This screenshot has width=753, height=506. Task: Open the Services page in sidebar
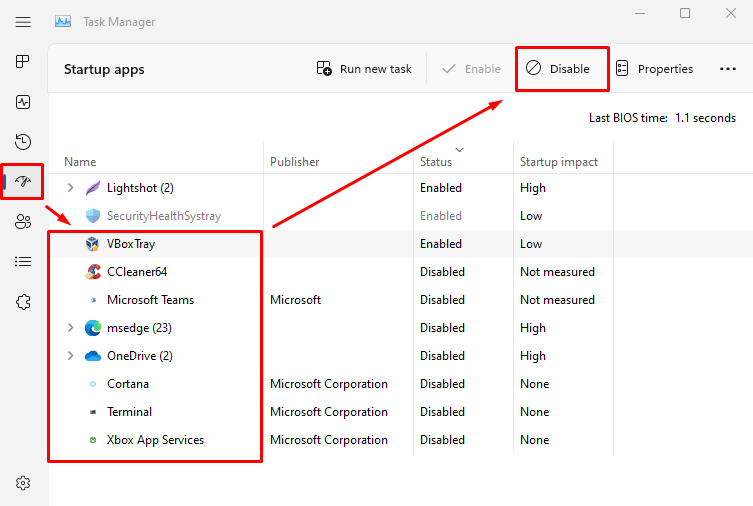coord(23,302)
